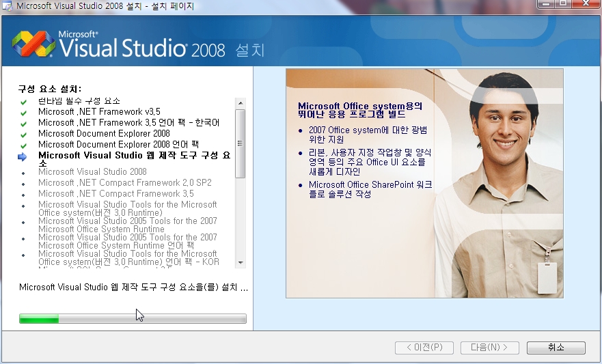This screenshot has height=364, width=602.
Task: Click the checkmark beside 런타임 필수 구성 요소
Action: pyautogui.click(x=23, y=102)
